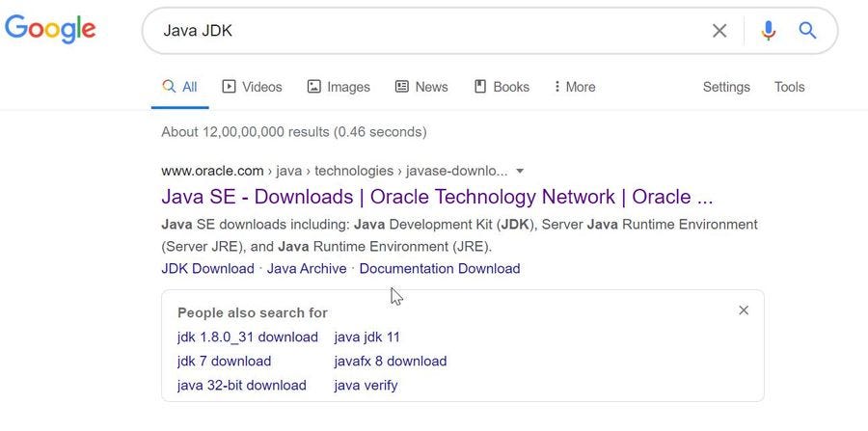868x431 pixels.
Task: Click the blue magnifier search button
Action: pos(808,31)
